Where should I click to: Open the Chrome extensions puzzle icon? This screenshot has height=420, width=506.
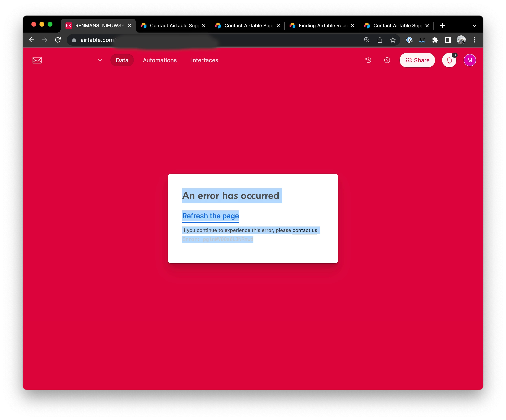pos(435,40)
